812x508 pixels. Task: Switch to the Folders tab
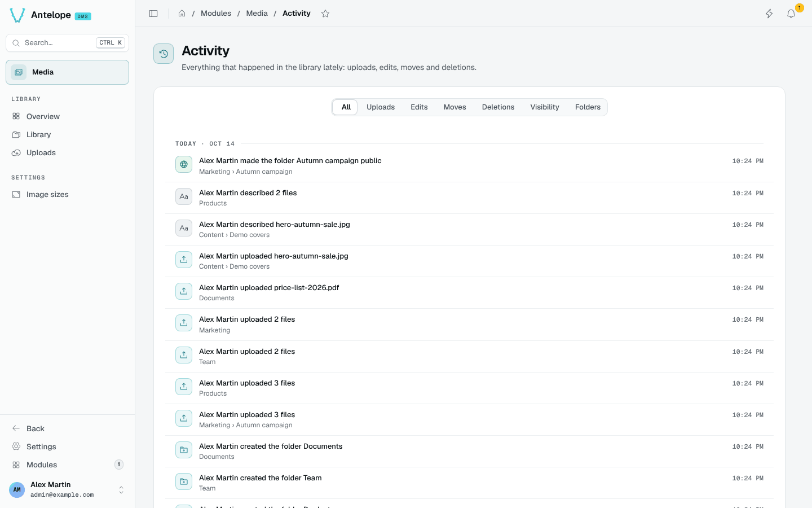click(588, 107)
